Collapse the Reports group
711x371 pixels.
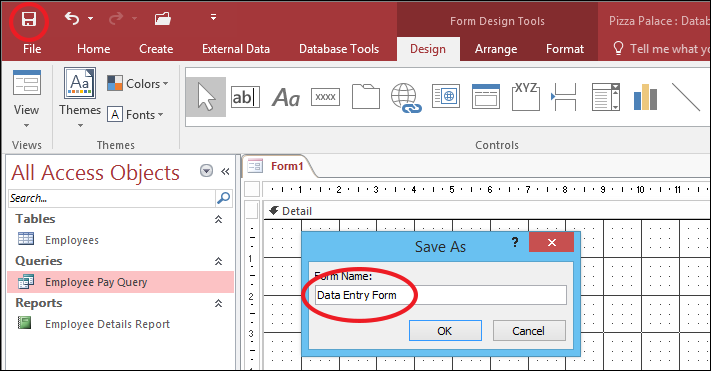click(x=219, y=303)
